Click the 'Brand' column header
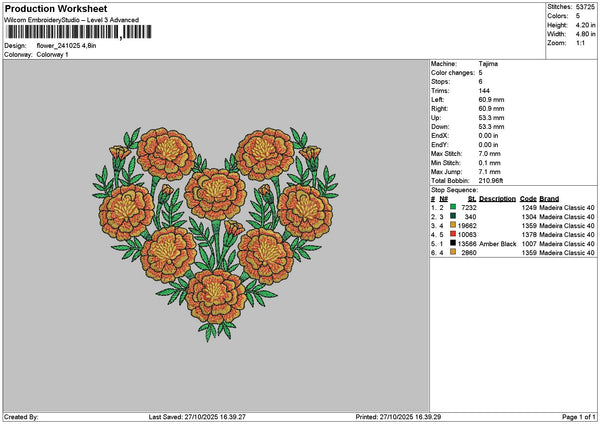 click(549, 199)
